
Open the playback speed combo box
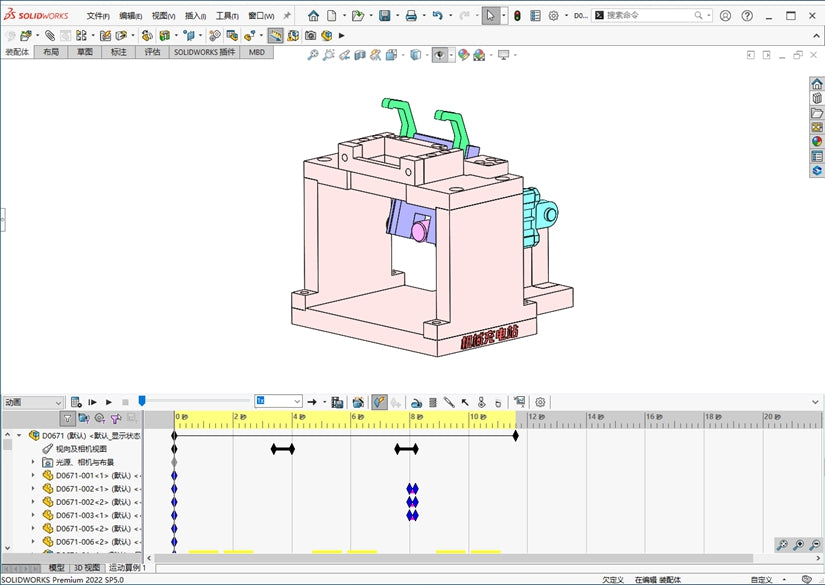(x=278, y=401)
